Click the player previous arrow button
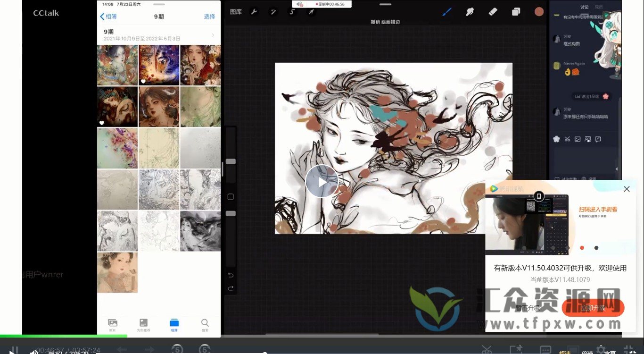This screenshot has height=354, width=644. click(122, 350)
